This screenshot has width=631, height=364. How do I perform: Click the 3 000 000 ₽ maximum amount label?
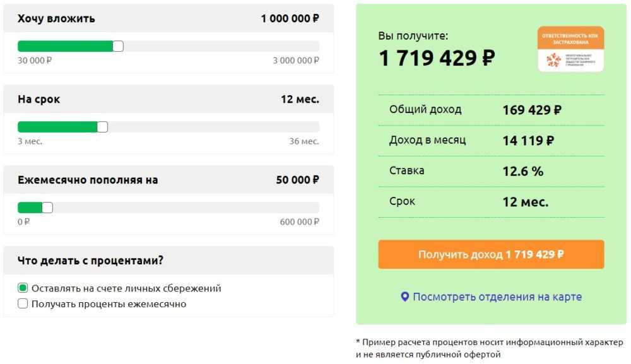click(x=296, y=61)
